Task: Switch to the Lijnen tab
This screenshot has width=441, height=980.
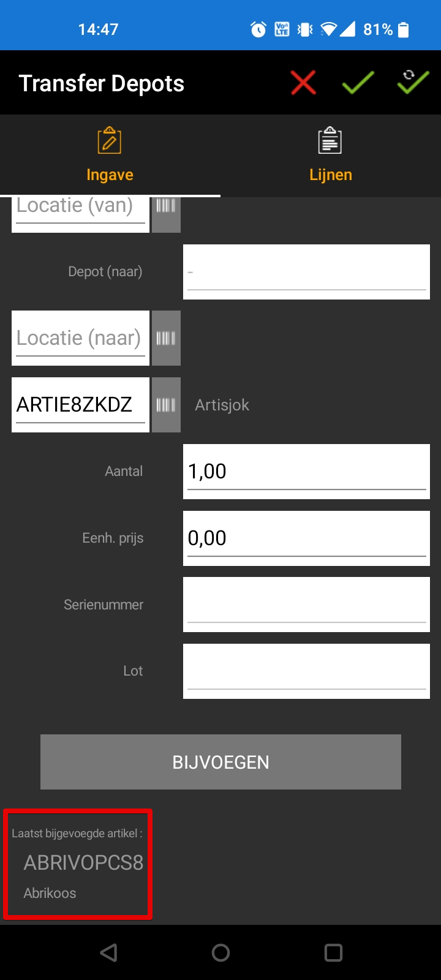Action: click(331, 155)
